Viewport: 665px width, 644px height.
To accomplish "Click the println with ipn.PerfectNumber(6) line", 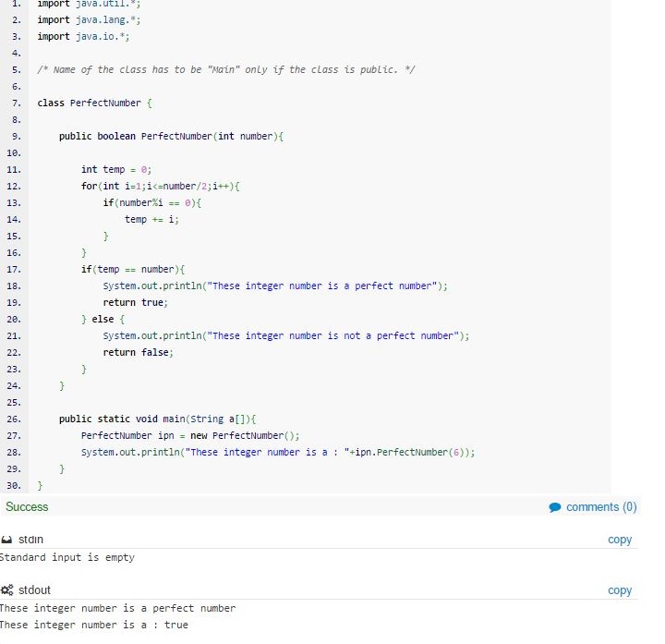I will tap(278, 452).
